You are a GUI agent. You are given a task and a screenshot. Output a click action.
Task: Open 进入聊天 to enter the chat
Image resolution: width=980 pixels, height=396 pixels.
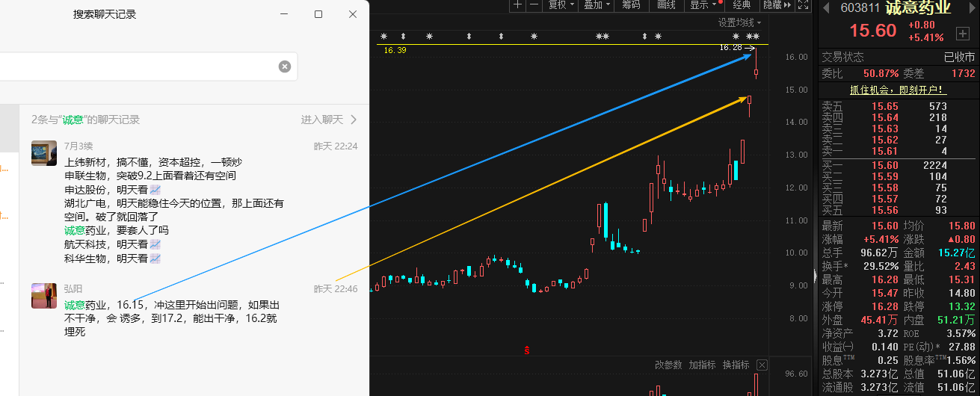click(329, 120)
